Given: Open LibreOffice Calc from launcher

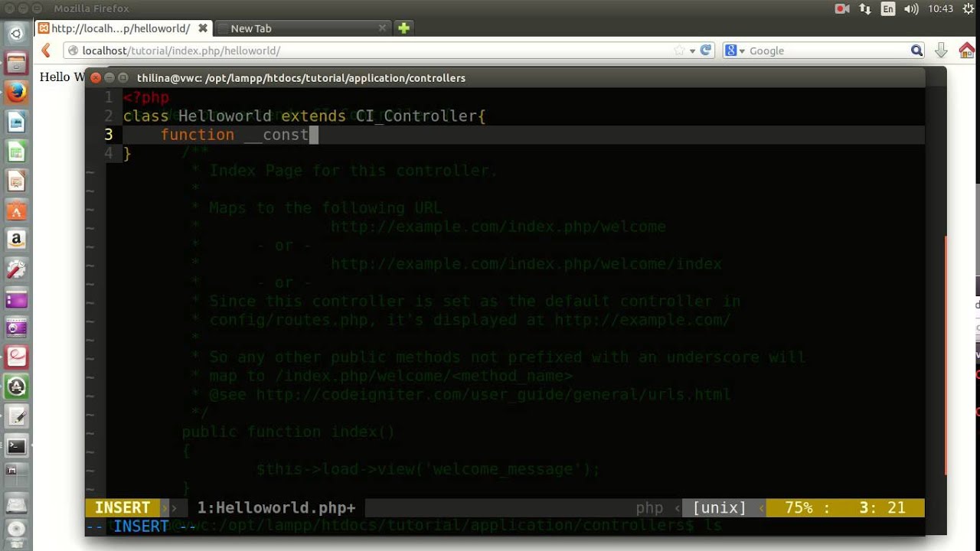Looking at the screenshot, I should (x=16, y=151).
